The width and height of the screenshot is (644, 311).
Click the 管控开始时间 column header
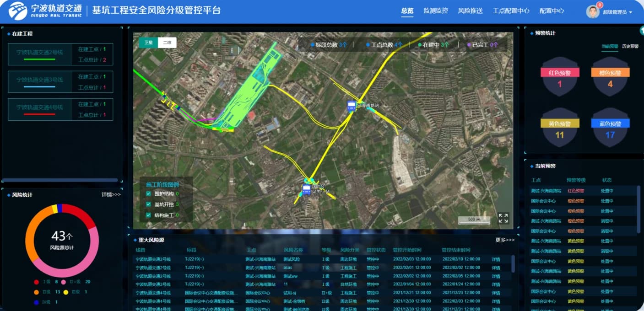pyautogui.click(x=407, y=250)
